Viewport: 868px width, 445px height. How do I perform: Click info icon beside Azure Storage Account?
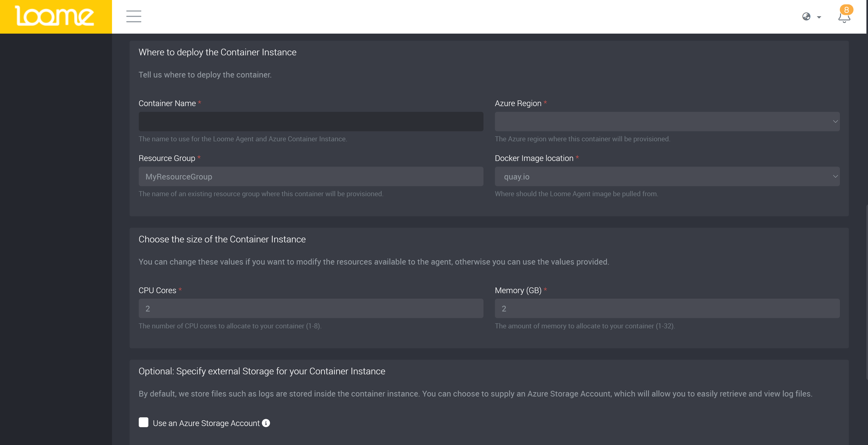266,423
